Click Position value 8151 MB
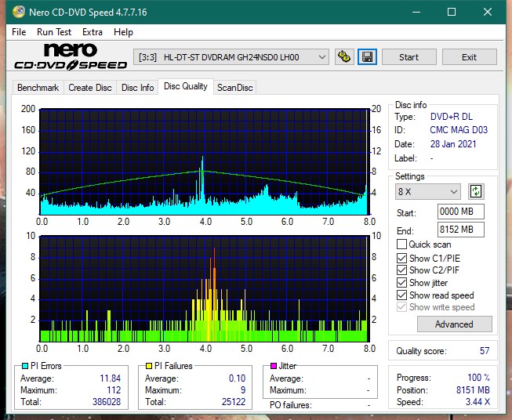 (473, 390)
